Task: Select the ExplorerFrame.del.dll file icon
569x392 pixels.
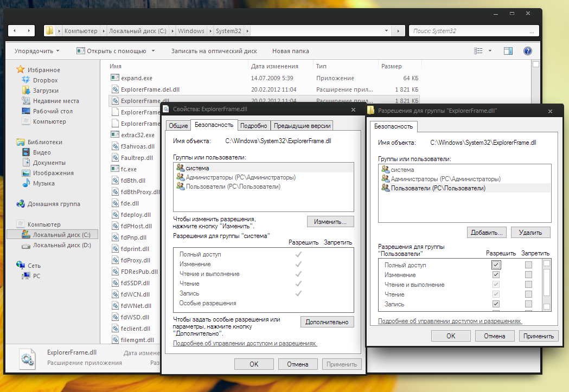Action: pos(115,89)
